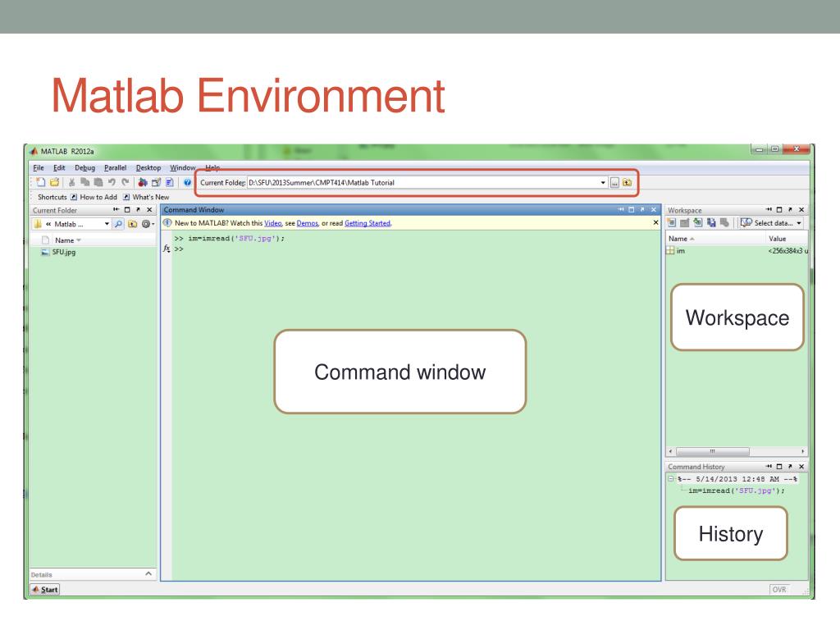The image size is (840, 630).
Task: Expand the Current Folder path dropdown arrow
Action: (x=603, y=183)
